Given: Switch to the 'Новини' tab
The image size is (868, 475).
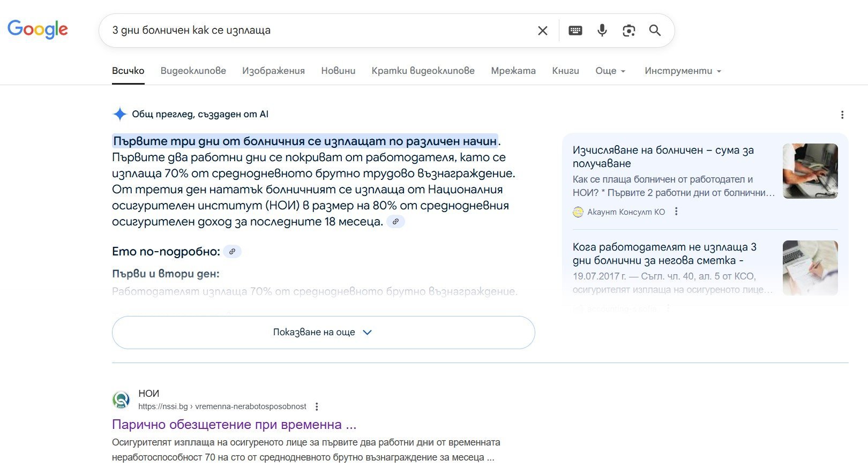Looking at the screenshot, I should pyautogui.click(x=338, y=71).
